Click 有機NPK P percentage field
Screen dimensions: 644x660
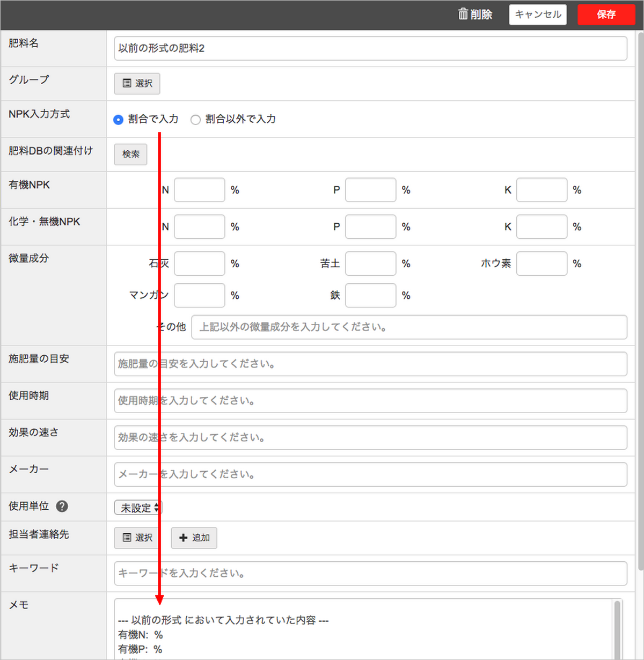tap(371, 190)
